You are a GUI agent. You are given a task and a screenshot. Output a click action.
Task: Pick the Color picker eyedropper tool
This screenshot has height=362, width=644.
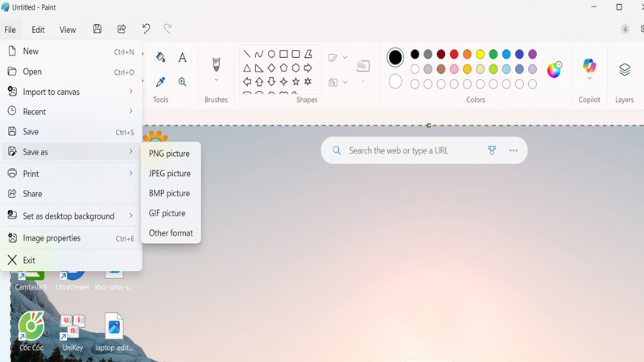pos(160,82)
